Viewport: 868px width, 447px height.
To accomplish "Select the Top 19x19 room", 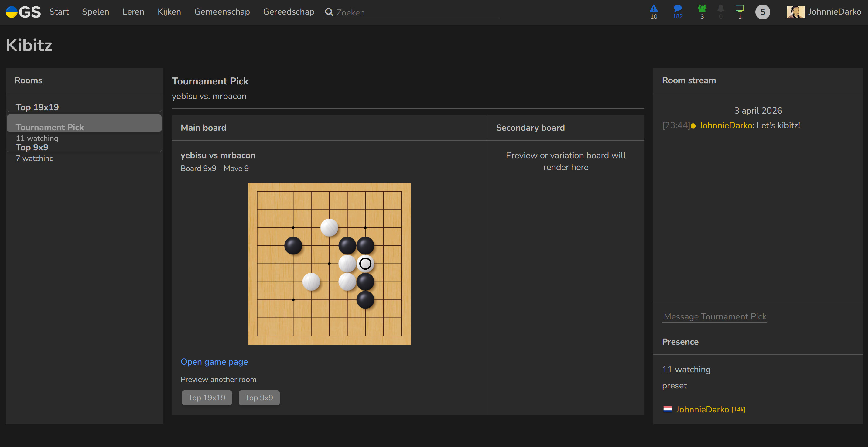I will 37,107.
